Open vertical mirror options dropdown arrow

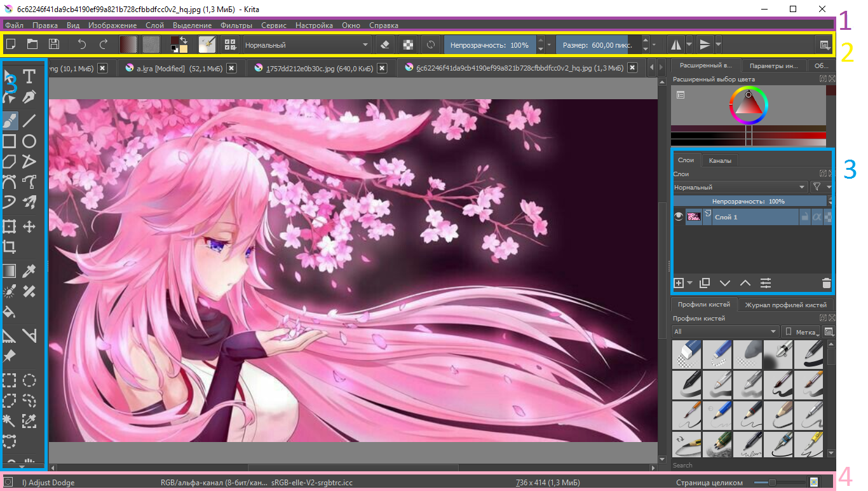click(x=718, y=45)
